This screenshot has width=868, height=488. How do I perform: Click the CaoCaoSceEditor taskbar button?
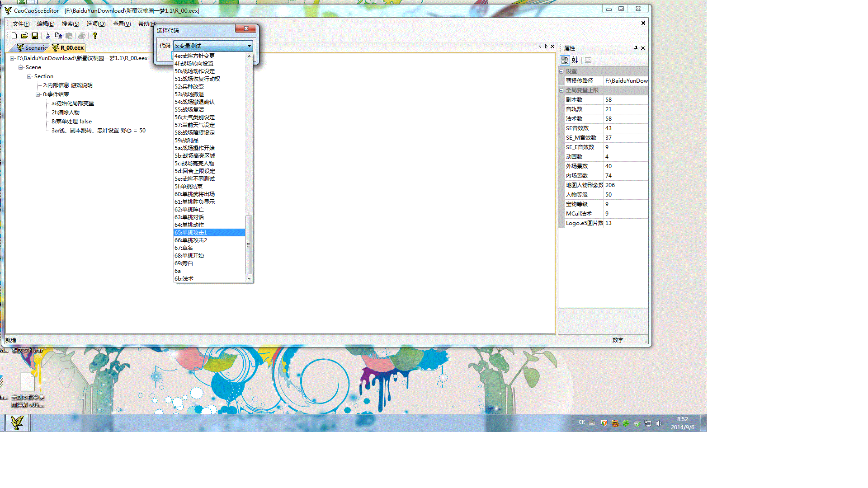[x=17, y=423]
